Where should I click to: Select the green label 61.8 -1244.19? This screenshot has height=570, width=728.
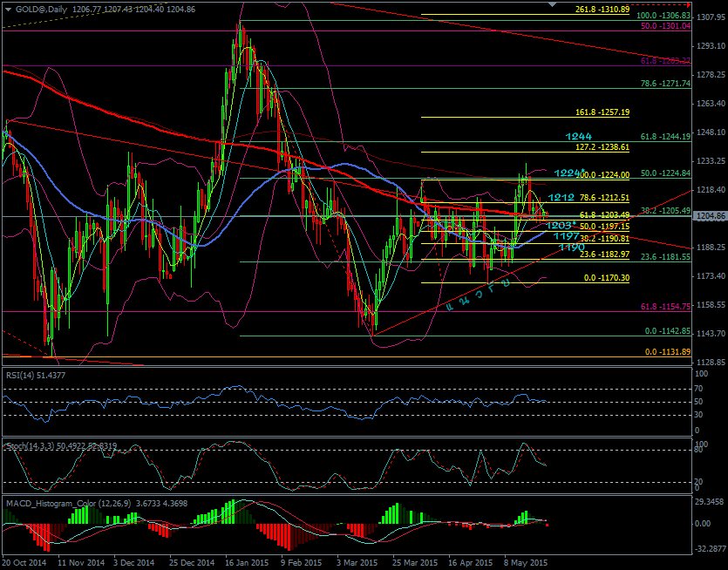tap(666, 137)
